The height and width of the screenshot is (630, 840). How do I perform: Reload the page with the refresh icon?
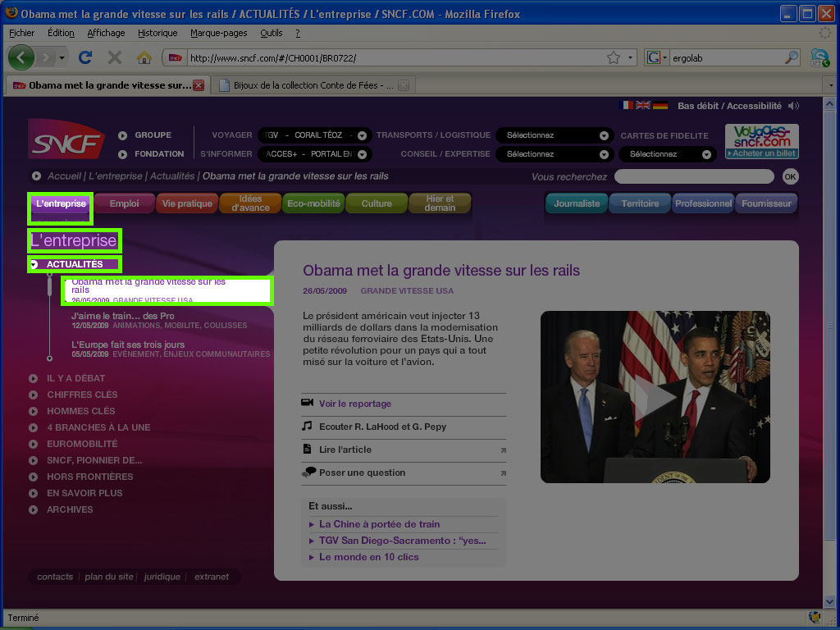coord(85,57)
